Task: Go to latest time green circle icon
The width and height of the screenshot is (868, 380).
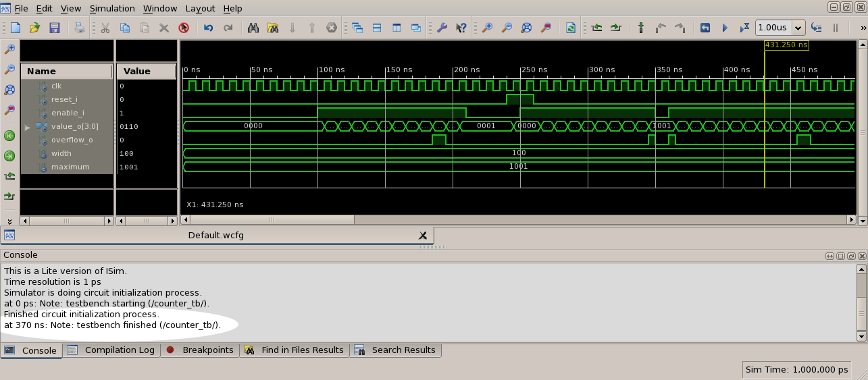Action: 9,156
